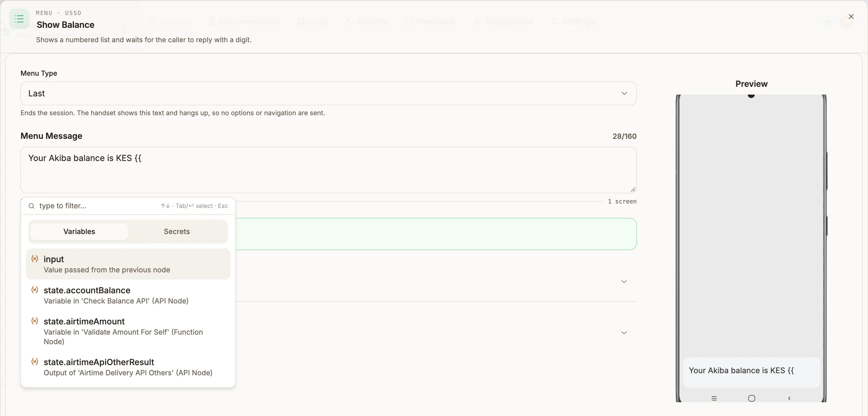Viewport: 868px width, 416px height.
Task: Switch to the Variables tab
Action: click(79, 231)
